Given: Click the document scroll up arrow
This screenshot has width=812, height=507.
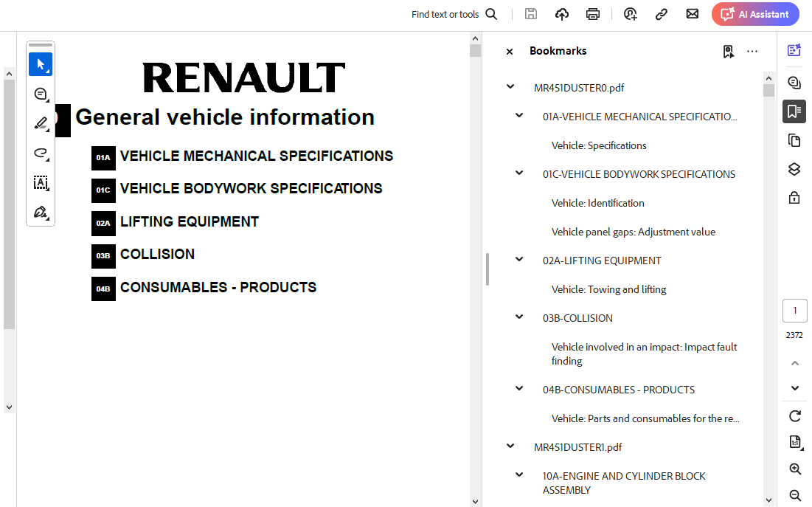Looking at the screenshot, I should point(476,38).
